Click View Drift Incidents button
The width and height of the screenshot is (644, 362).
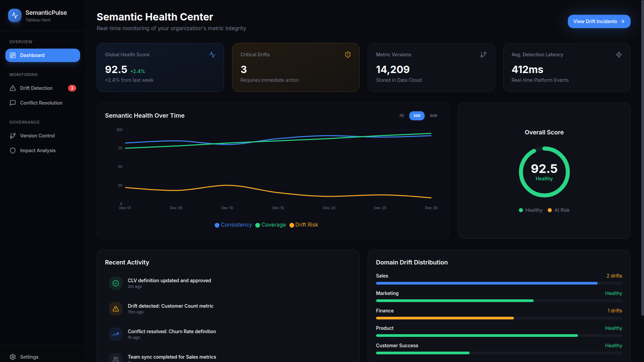599,21
